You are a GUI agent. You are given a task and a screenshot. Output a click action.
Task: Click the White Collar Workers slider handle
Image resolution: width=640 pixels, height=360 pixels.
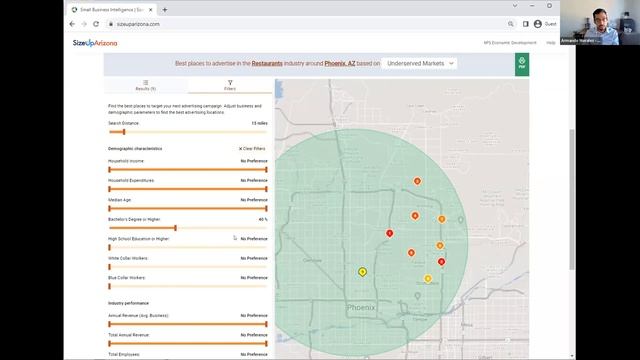109,267
